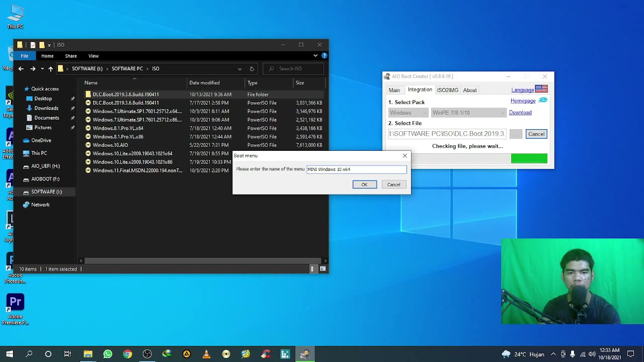Viewport: 644px width, 362px height.
Task: Confirm Boot menu name with OK
Action: pos(364,185)
